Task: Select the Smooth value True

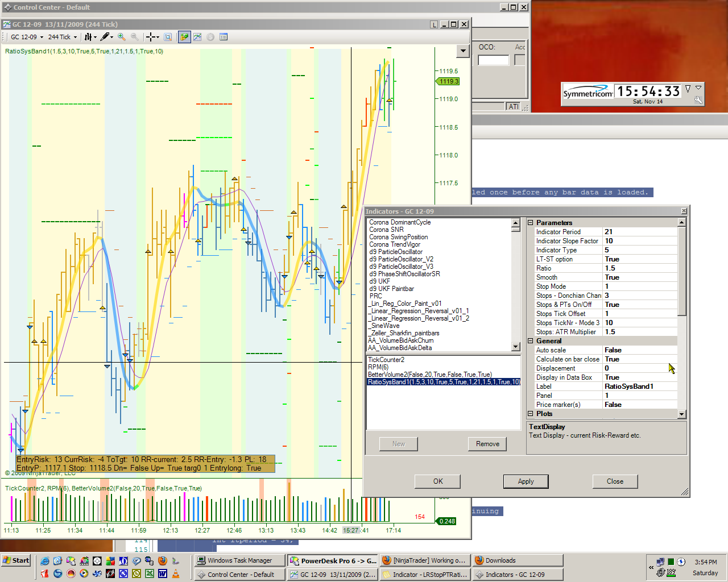Action: 640,277
